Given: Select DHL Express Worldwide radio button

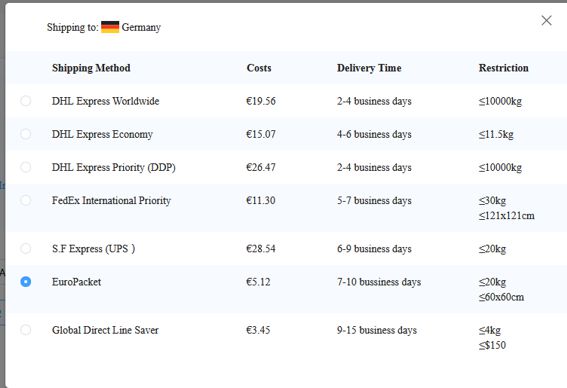Looking at the screenshot, I should click(x=25, y=101).
